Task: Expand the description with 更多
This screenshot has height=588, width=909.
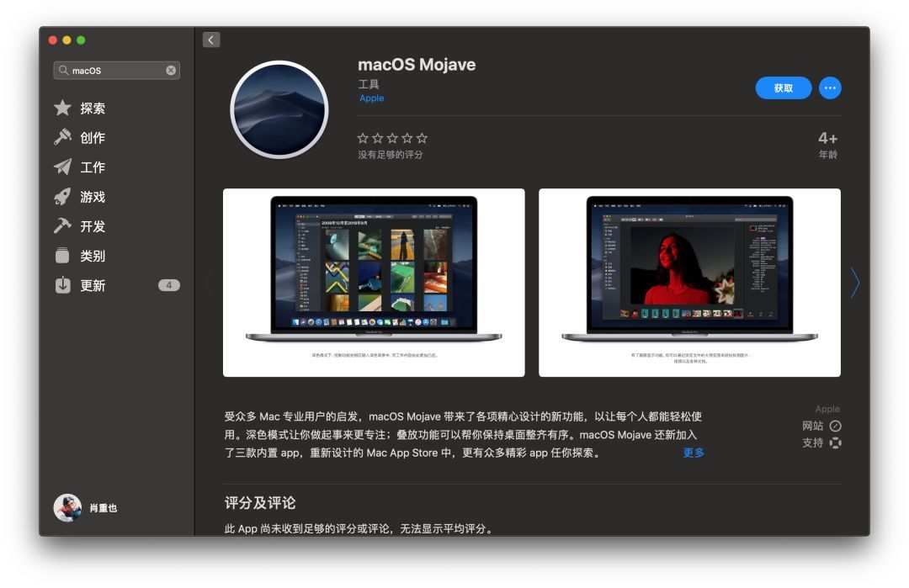Action: (694, 453)
